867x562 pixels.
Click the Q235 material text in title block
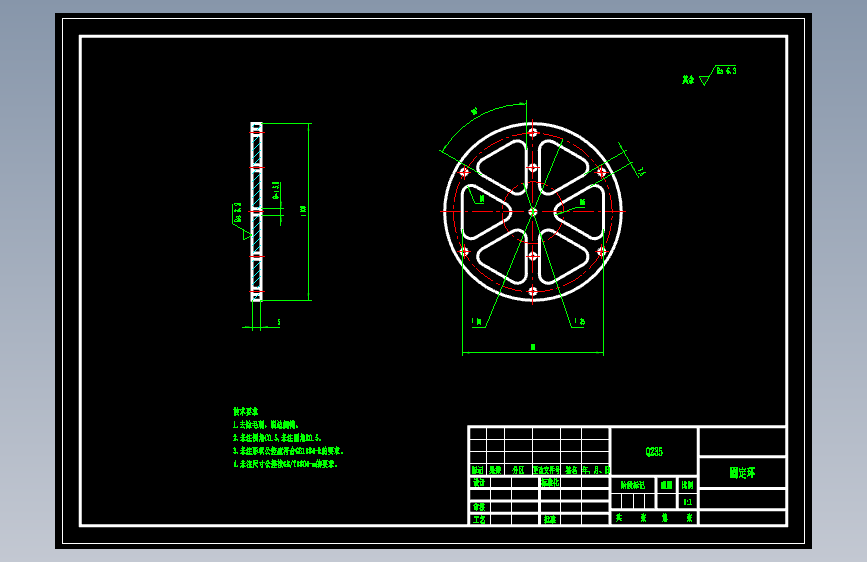[654, 451]
